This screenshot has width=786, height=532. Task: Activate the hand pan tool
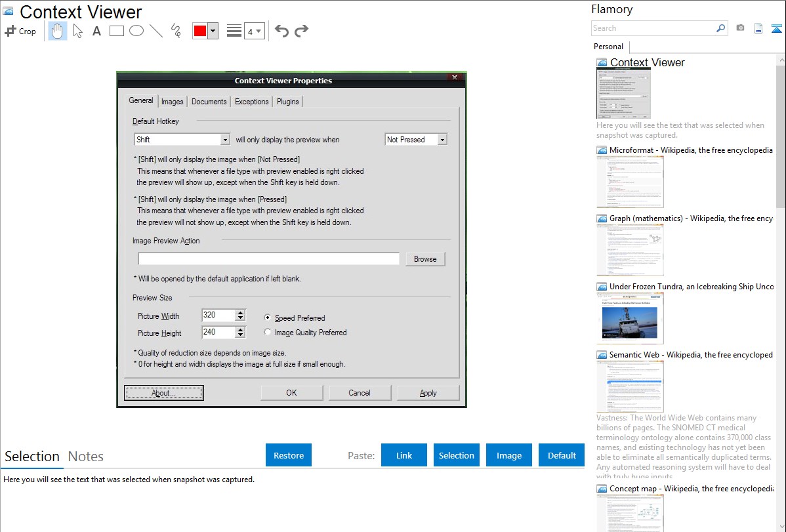[x=58, y=31]
